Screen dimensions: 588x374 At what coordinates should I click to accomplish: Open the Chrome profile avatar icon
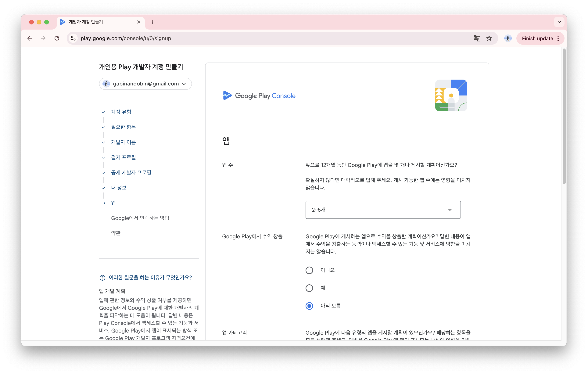(x=508, y=38)
